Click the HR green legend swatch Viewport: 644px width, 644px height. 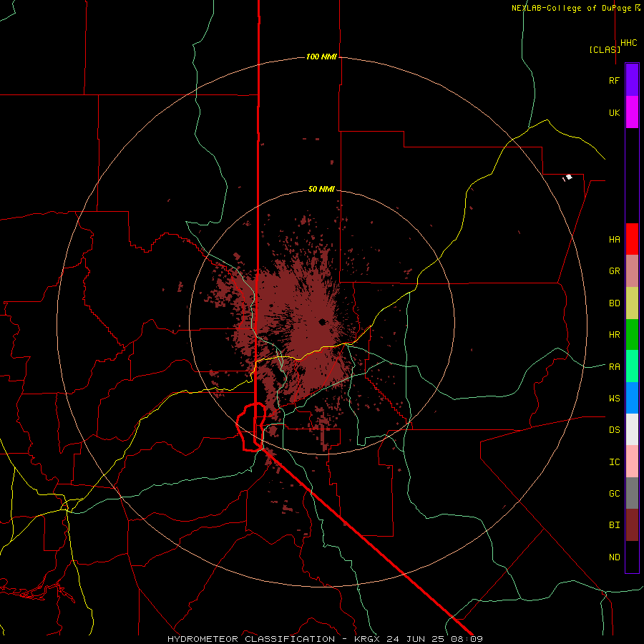point(632,335)
